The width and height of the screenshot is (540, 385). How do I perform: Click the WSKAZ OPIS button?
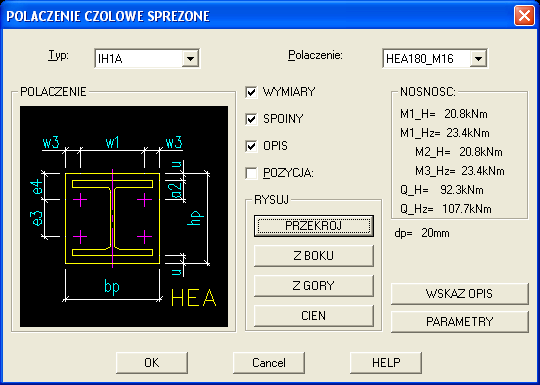pos(459,294)
